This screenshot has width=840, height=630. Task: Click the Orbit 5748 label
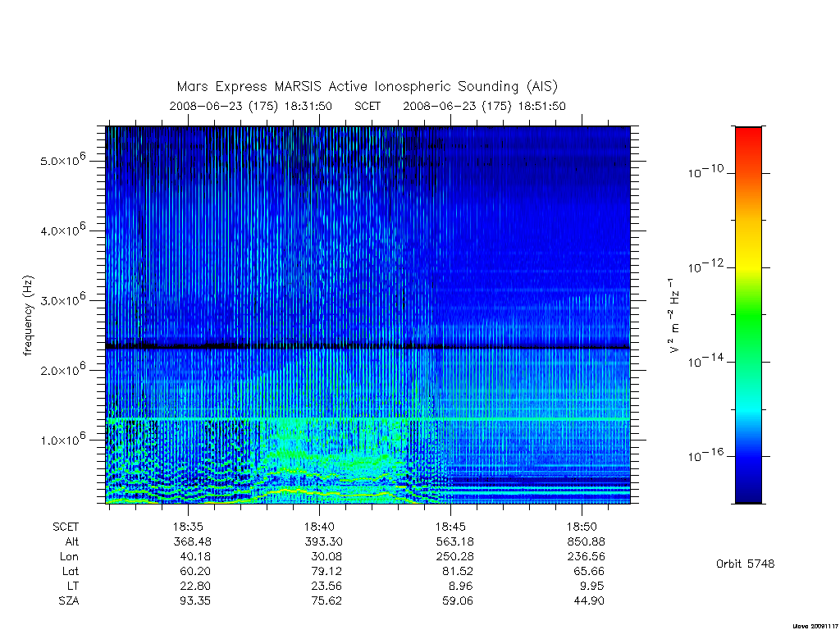[745, 564]
